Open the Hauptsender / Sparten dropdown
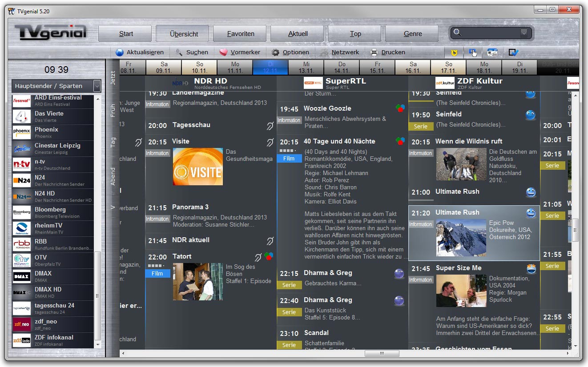The image size is (588, 367). [x=53, y=86]
